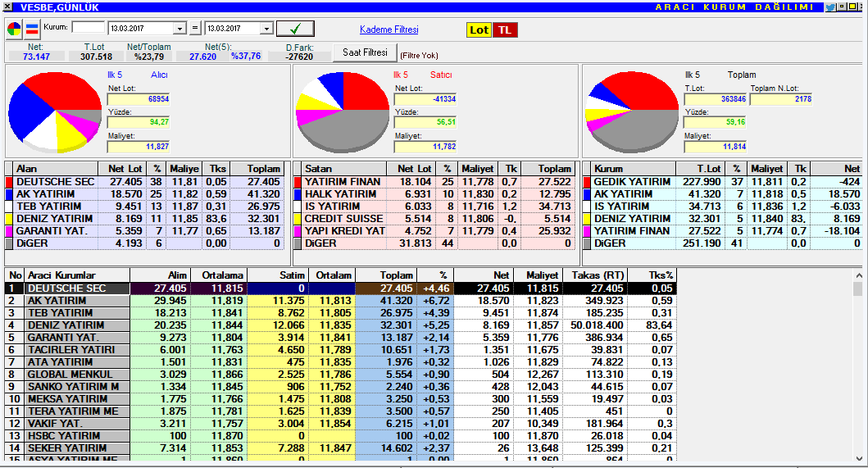Sort by T.Lot header in Kurum table
Screen dimensions: 868x468
click(701, 169)
